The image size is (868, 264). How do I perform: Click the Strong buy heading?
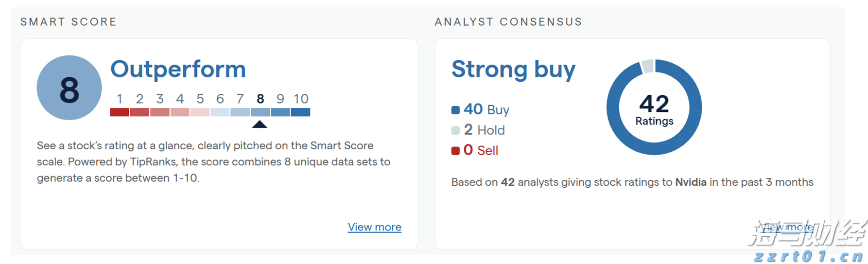[513, 69]
